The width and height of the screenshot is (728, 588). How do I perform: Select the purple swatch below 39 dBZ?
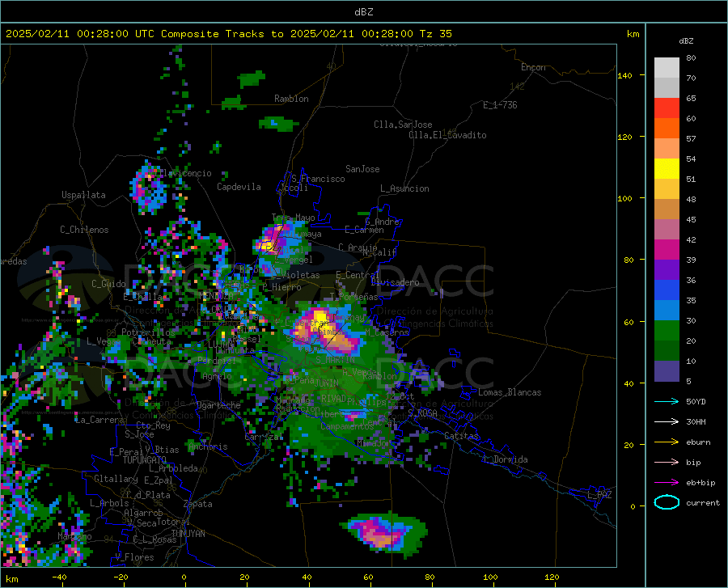(x=667, y=270)
